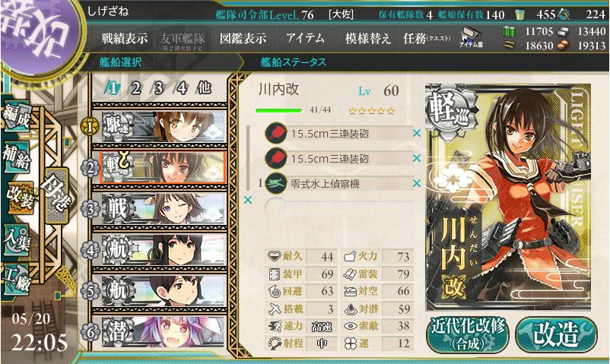Open the 任務 quest menu
610x364 pixels.
[427, 38]
